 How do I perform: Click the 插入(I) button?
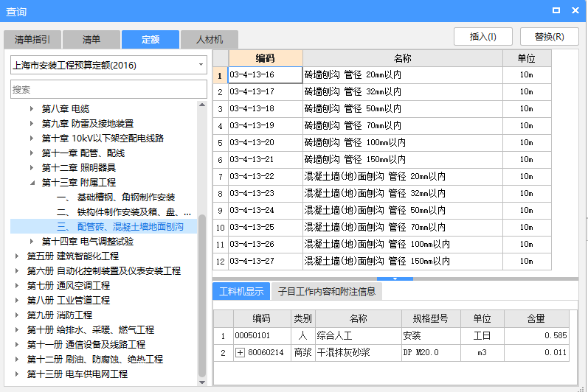[x=483, y=37]
